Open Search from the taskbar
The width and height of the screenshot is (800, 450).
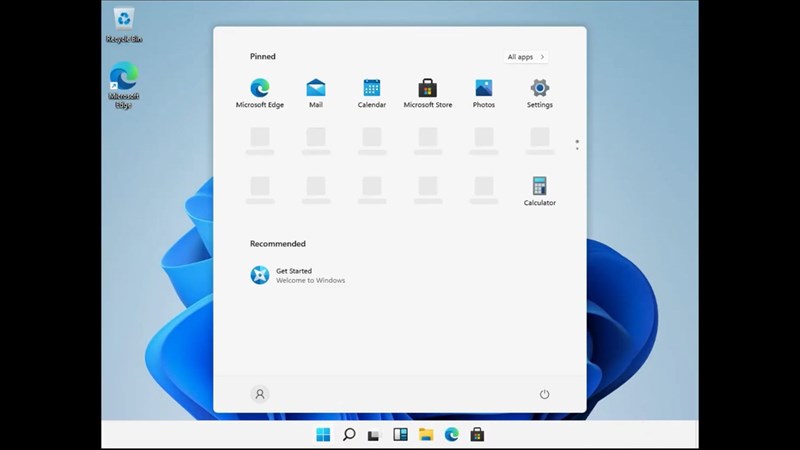point(349,434)
